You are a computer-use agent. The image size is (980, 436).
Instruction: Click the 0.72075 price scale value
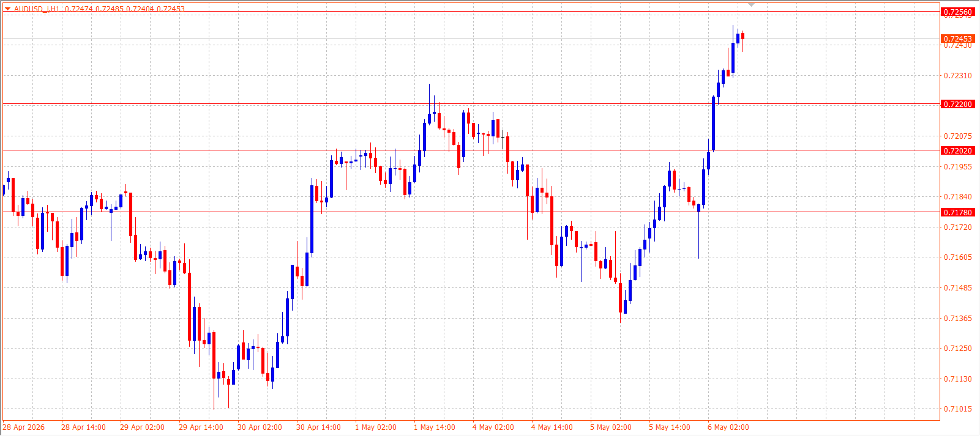[x=958, y=136]
